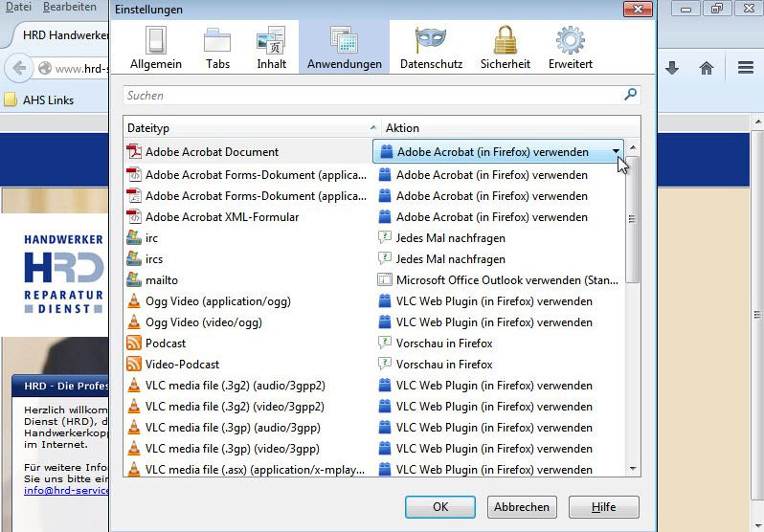Image resolution: width=764 pixels, height=532 pixels.
Task: Switch to the Tabs settings pane
Action: (217, 48)
